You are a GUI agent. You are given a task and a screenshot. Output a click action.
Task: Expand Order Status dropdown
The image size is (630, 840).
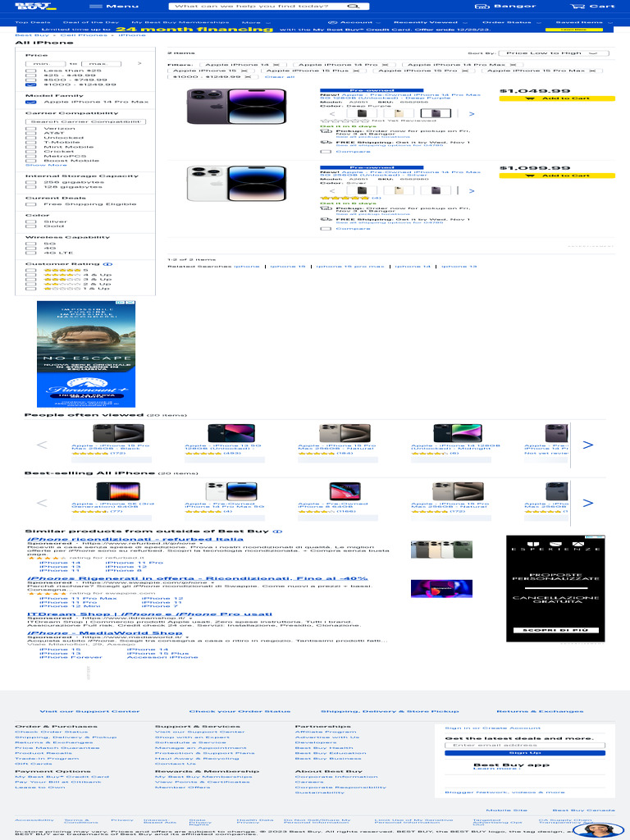[512, 22]
